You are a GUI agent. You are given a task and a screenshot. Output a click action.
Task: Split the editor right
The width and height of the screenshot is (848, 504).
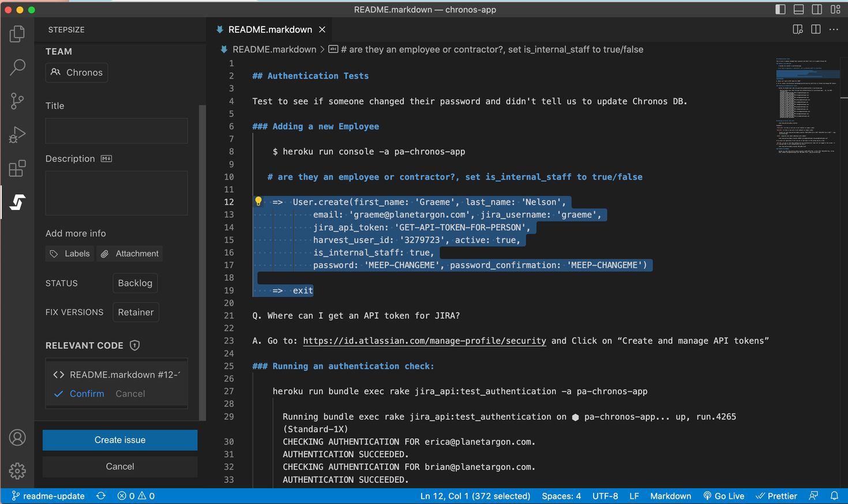click(816, 29)
